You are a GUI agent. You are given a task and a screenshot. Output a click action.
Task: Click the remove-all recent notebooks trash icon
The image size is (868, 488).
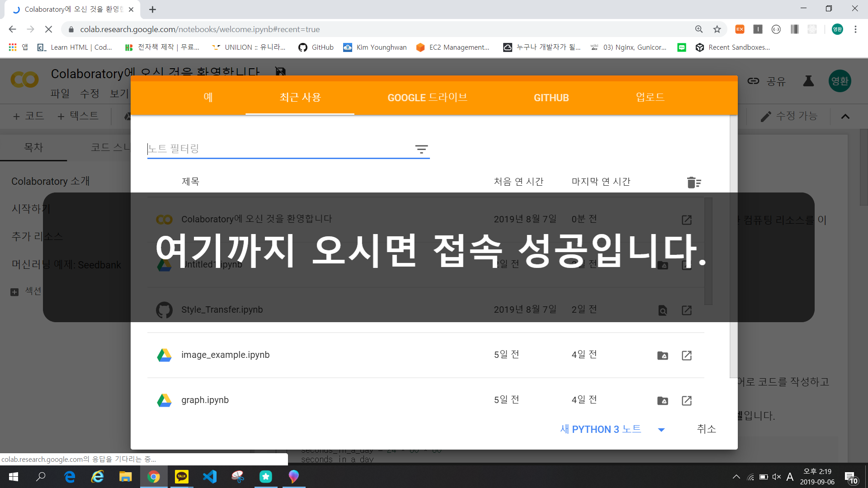(693, 182)
